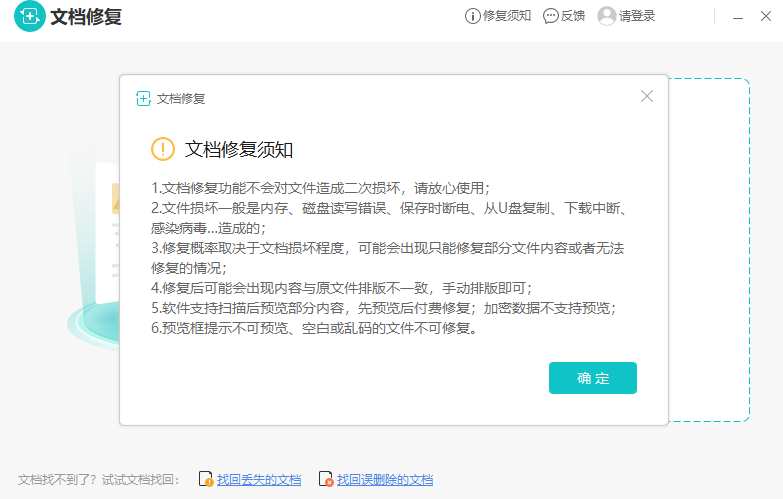Confirm the notice with 确定 button
Viewport: 783px width, 499px height.
pos(593,378)
